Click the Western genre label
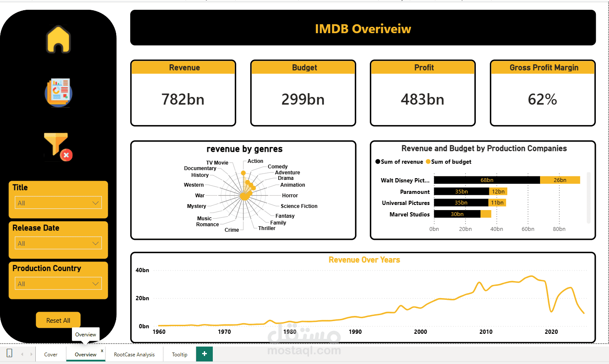 194,185
